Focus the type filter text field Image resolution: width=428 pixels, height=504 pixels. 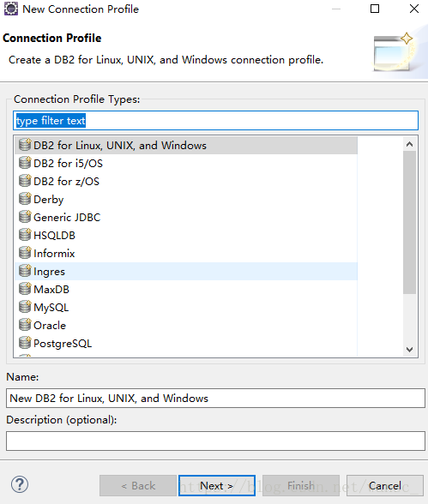pos(215,121)
